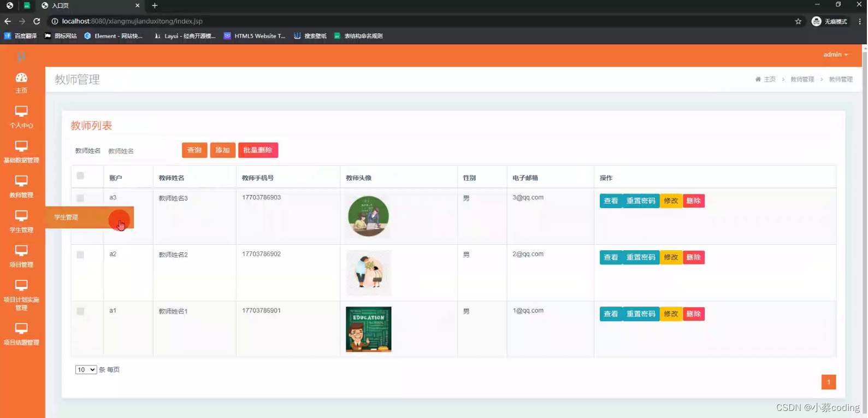Click the phone number 17703786903

pos(261,198)
